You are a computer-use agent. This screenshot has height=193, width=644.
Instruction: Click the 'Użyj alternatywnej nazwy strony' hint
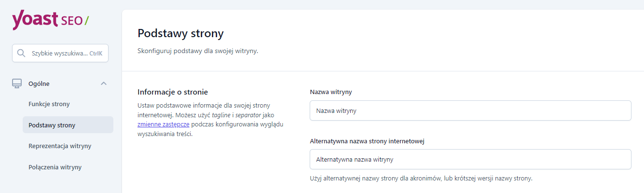coord(421,179)
